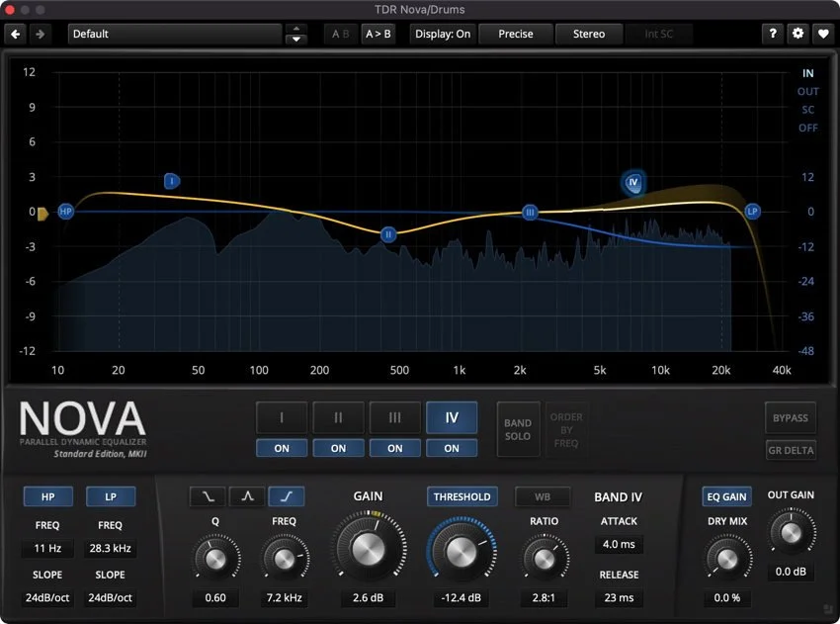Toggle band III ON switch
Image resolution: width=840 pixels, height=624 pixels.
point(395,448)
